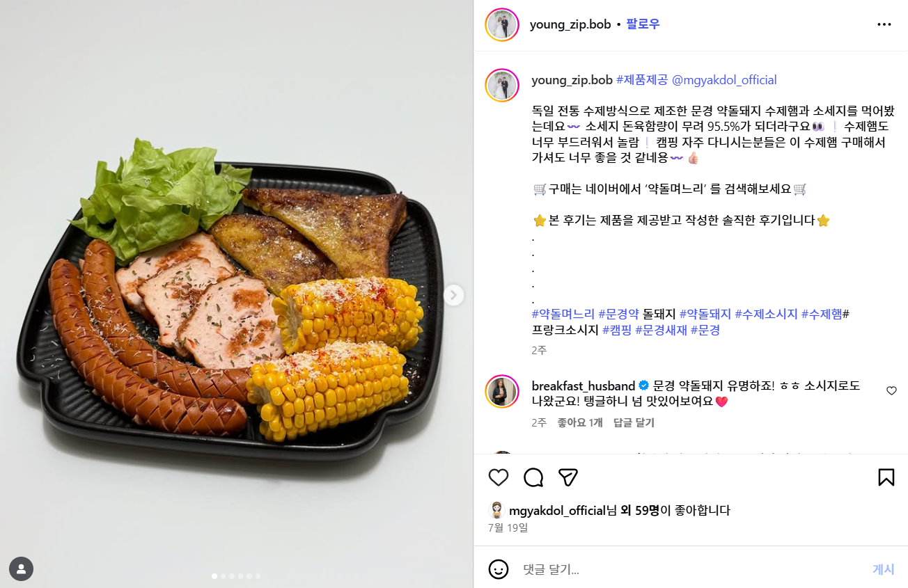Follow young_zip.bob with the 팔로우 button
The image size is (908, 588).
(x=643, y=24)
